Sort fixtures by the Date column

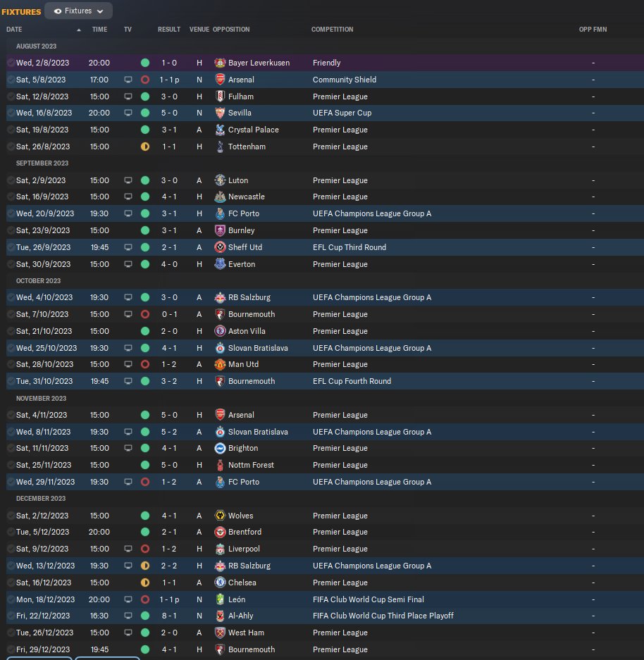(x=14, y=30)
